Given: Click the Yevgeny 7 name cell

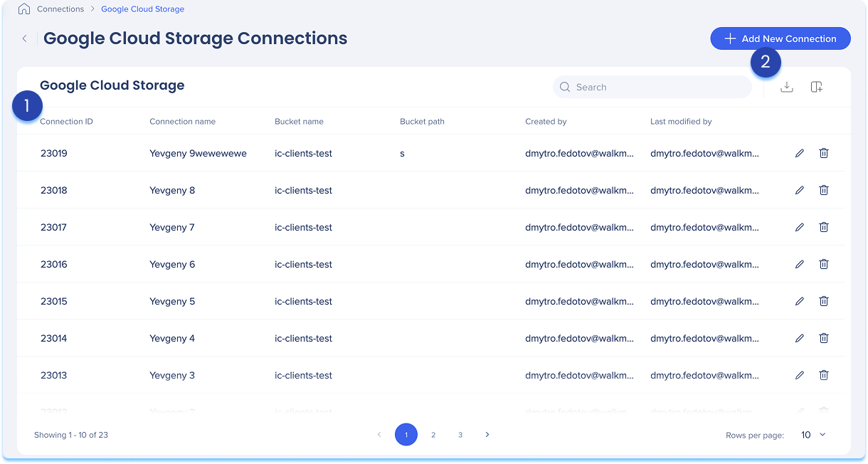Looking at the screenshot, I should point(172,227).
